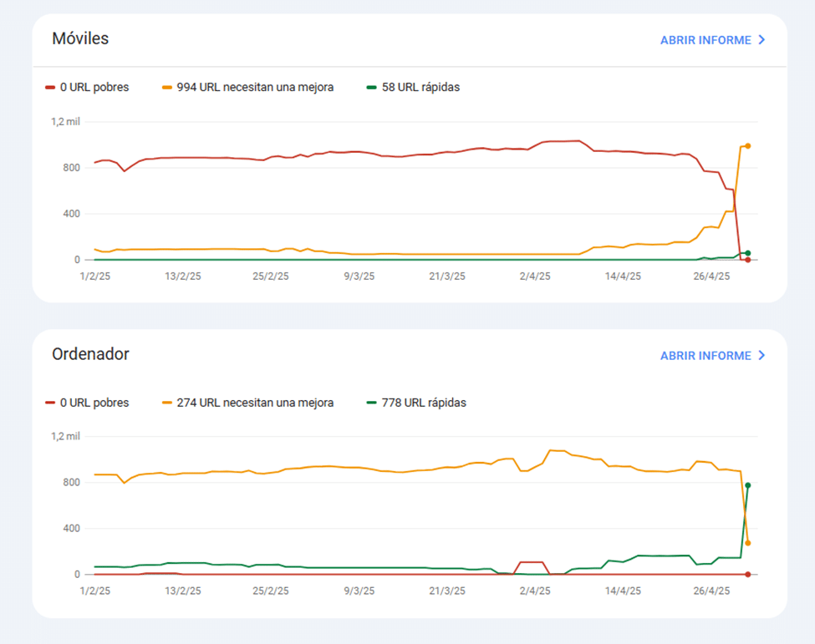This screenshot has height=644, width=815.
Task: Click the 25/2/25 date label on Ordenador chart
Action: [x=271, y=591]
